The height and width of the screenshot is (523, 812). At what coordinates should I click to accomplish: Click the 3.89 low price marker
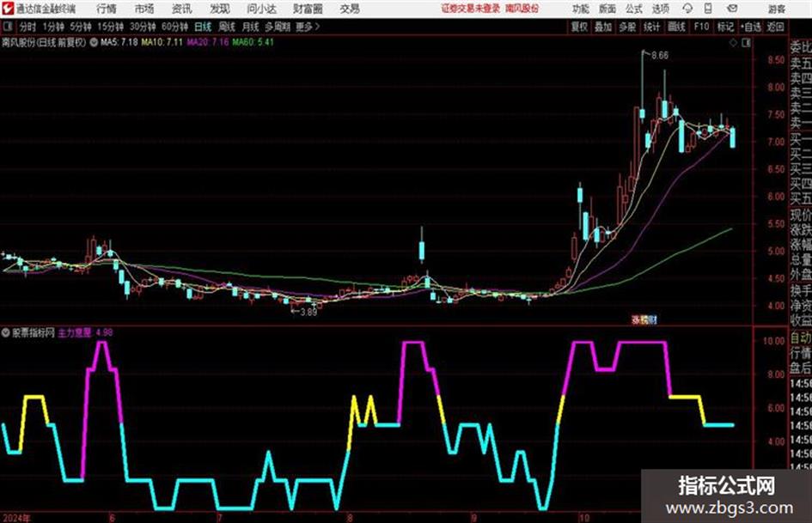[x=308, y=312]
